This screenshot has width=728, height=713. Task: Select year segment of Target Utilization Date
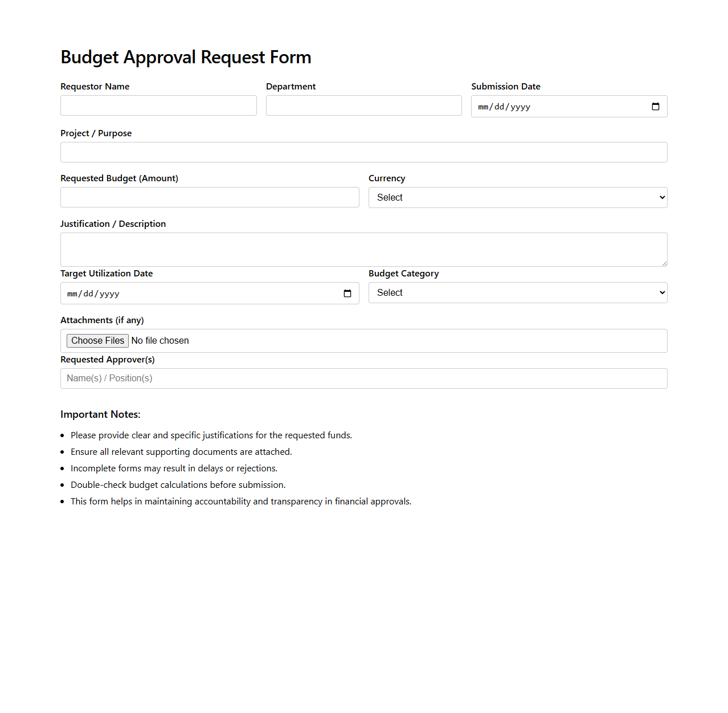(x=109, y=294)
